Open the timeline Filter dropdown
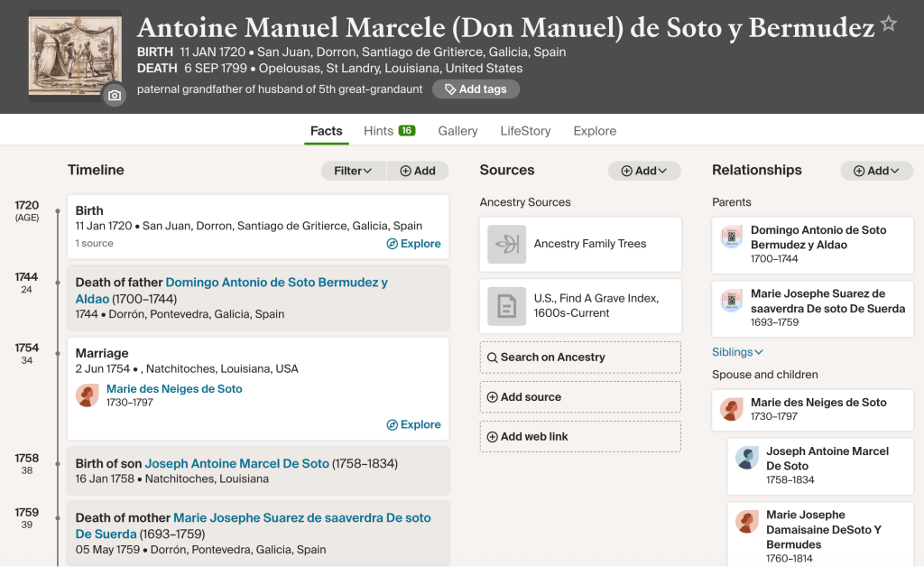 coord(353,171)
